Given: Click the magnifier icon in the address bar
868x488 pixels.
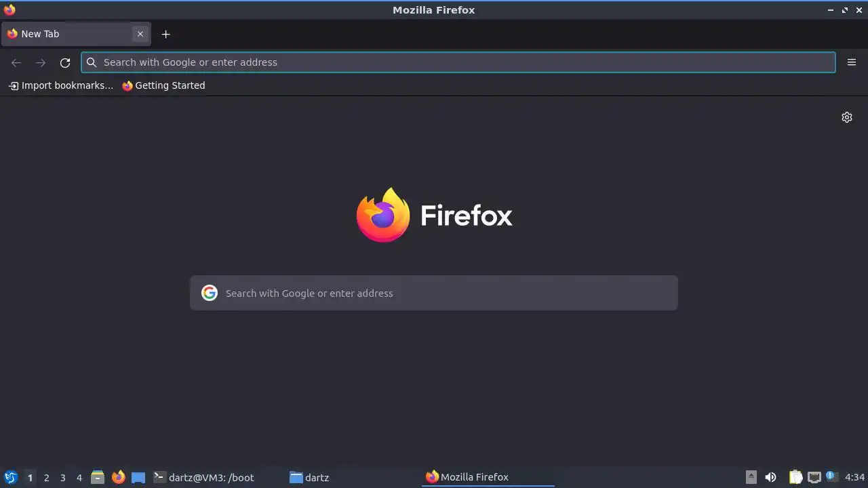Looking at the screenshot, I should [92, 62].
